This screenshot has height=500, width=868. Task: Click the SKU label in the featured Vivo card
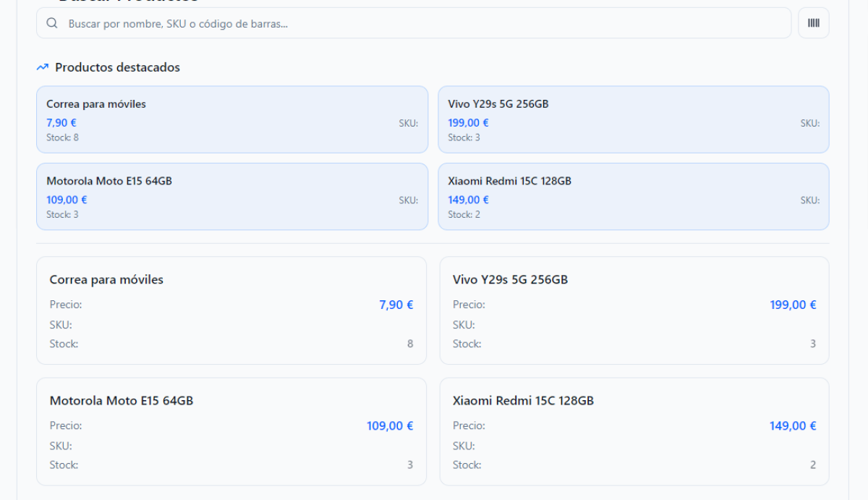pos(809,123)
